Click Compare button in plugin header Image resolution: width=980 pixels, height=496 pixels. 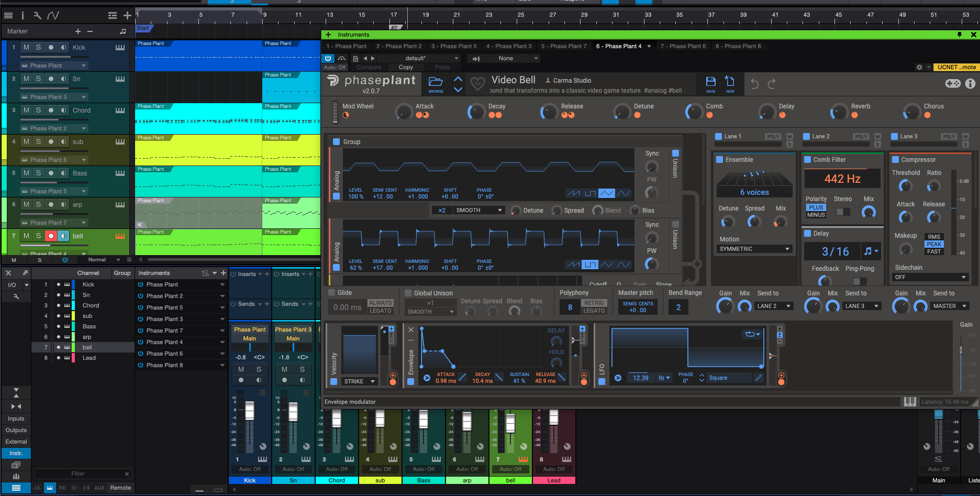pos(369,67)
